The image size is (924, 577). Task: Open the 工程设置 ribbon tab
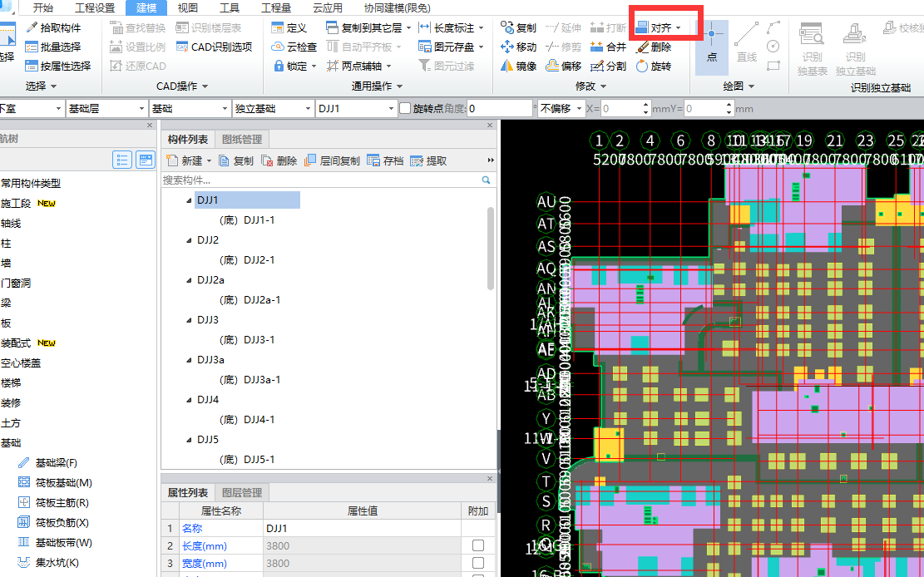coord(95,7)
